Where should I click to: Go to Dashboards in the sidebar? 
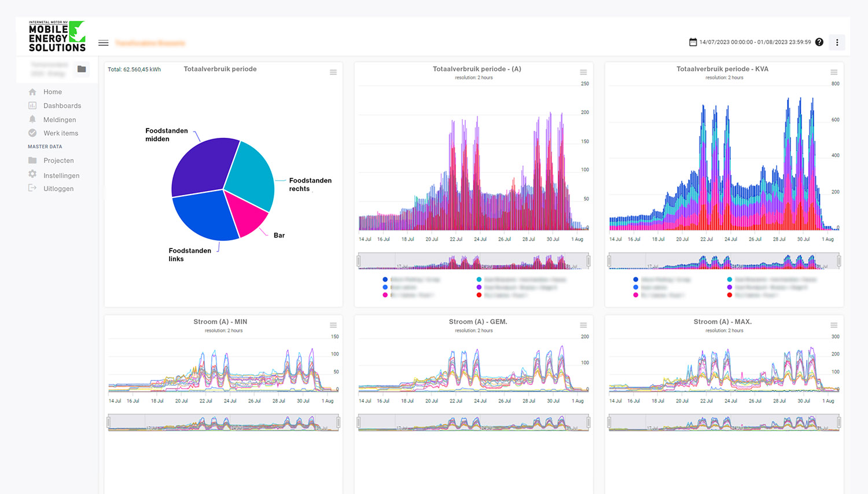(x=62, y=106)
